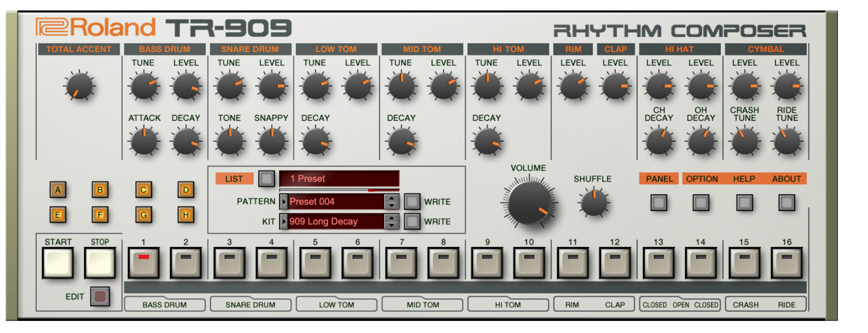Image resolution: width=868 pixels, height=333 pixels.
Task: Click the SHUFFLE knob
Action: click(593, 203)
